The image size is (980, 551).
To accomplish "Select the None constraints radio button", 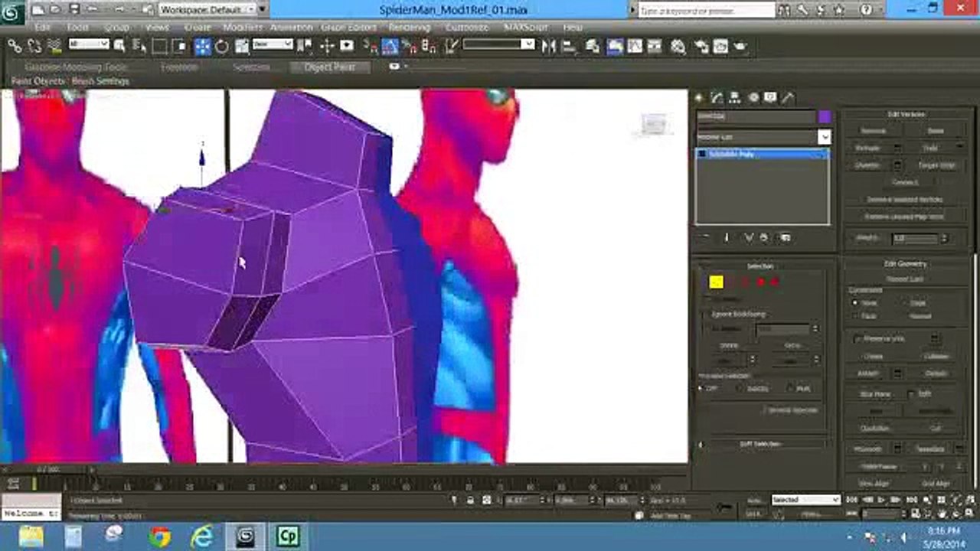I will pyautogui.click(x=854, y=302).
